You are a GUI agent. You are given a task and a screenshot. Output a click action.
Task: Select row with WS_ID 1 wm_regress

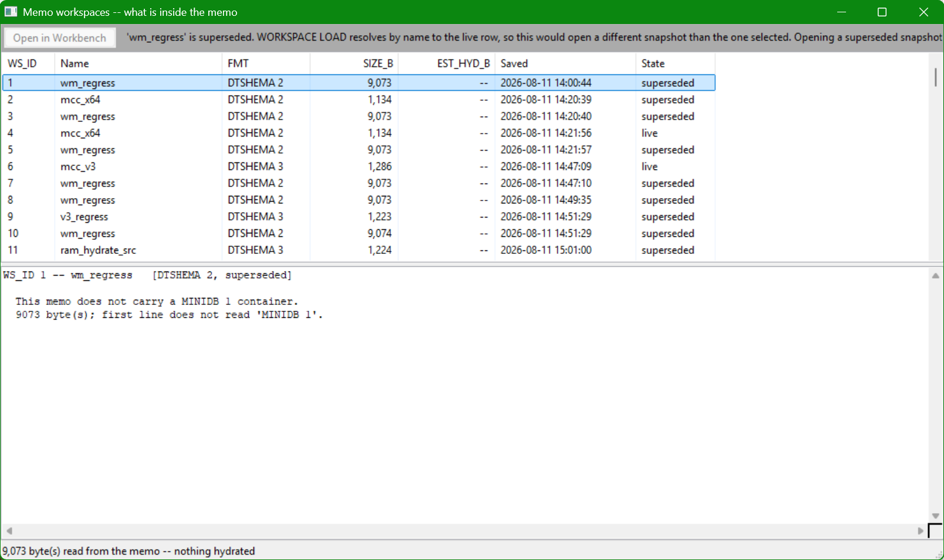coord(358,83)
